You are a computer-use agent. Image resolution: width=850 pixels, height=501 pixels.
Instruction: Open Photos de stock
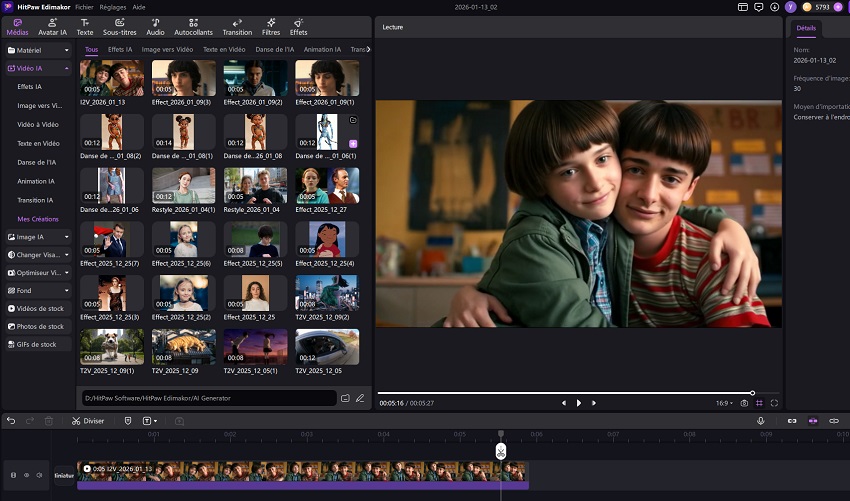tap(38, 326)
